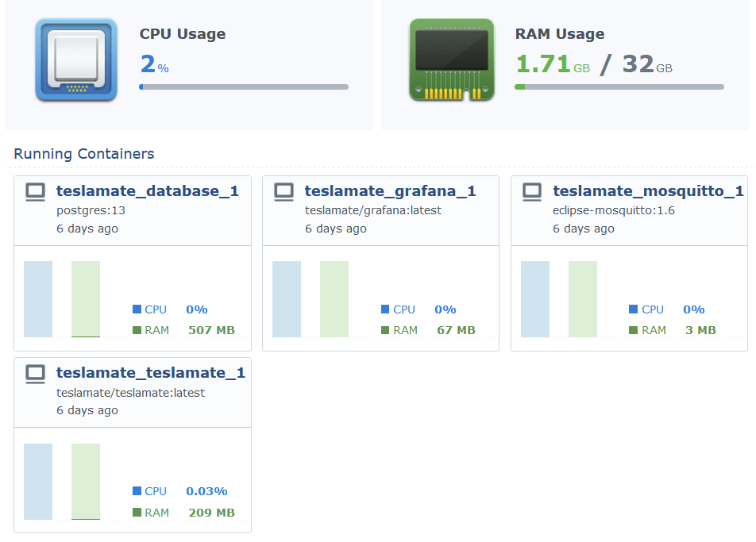
Task: Click the teslamate_mosquitto_1 container icon
Action: click(x=532, y=192)
